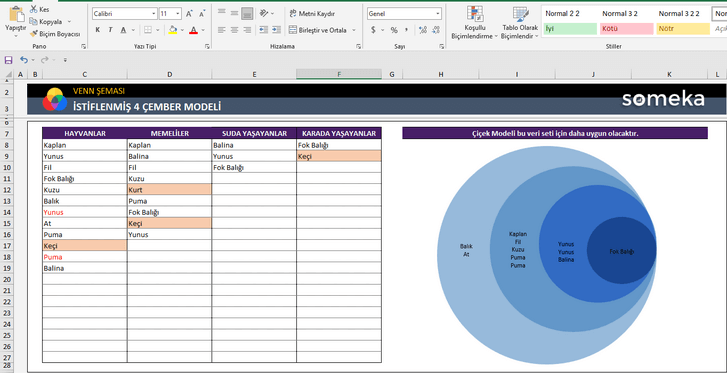Image resolution: width=727 pixels, height=373 pixels.
Task: Open Tablo Olarak Biçimlendir menu
Action: [x=520, y=22]
